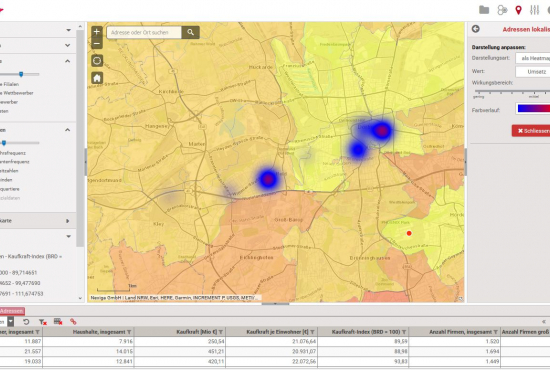Open the small dropdown arrow in the table toolbar
The height and width of the screenshot is (370, 550).
(x=11, y=322)
